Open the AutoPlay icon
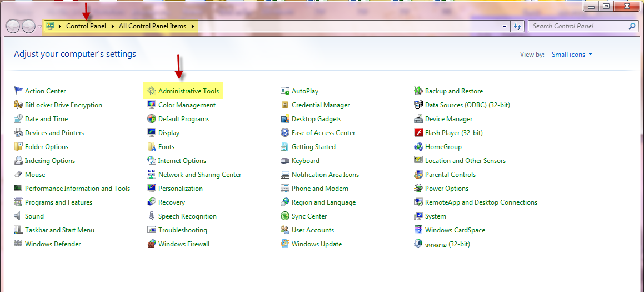The height and width of the screenshot is (292, 644). [x=285, y=91]
